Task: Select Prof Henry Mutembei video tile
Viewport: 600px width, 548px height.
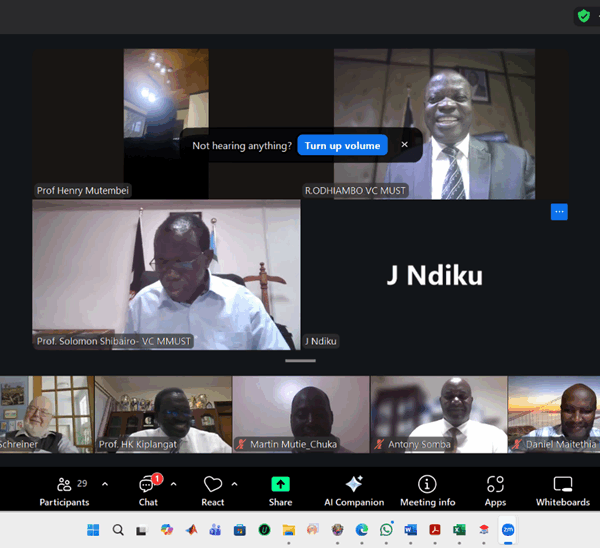Action: 166,123
